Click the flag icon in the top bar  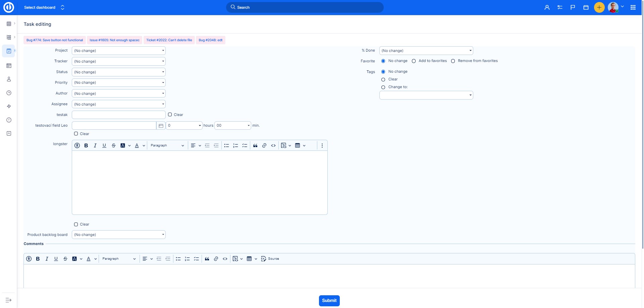point(573,7)
